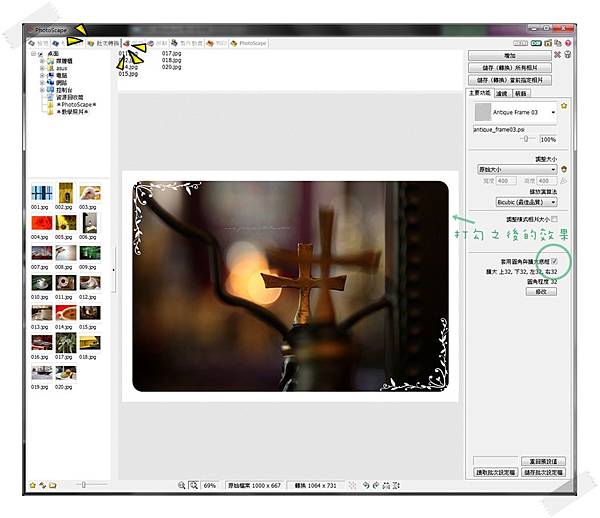Expand the 媒體櫃 tree node
The width and height of the screenshot is (600, 518).
tap(42, 61)
